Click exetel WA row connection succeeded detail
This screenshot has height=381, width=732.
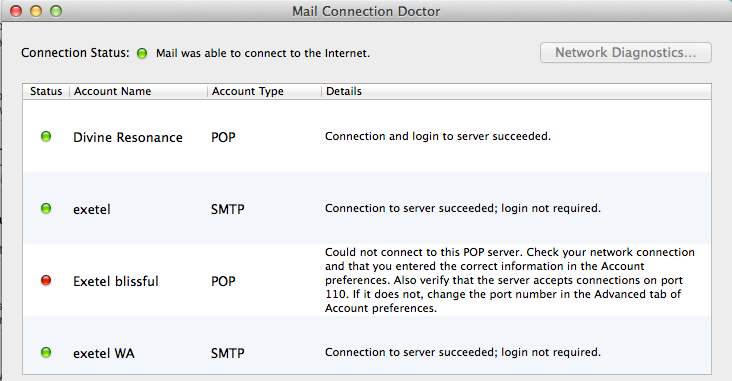pyautogui.click(x=463, y=352)
